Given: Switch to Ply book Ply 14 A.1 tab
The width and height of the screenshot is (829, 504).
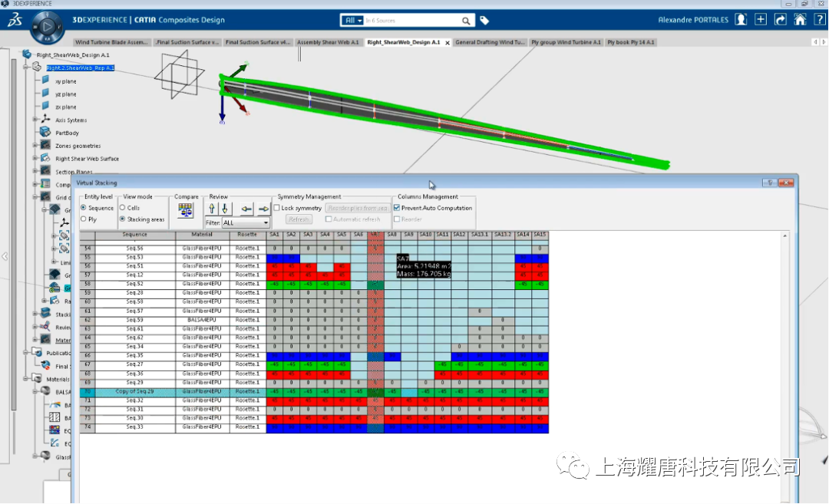Looking at the screenshot, I should pos(631,42).
